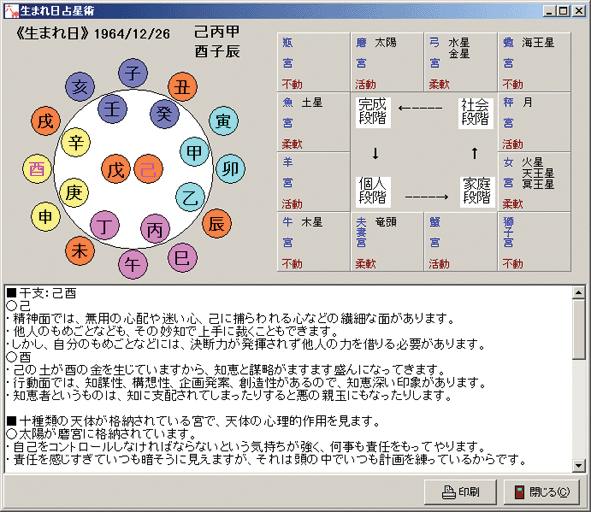Select the 亥 blue circle
The image size is (591, 512).
(80, 87)
